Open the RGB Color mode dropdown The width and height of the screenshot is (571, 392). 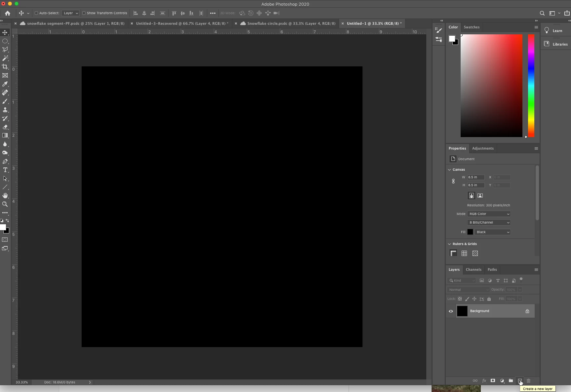[489, 214]
